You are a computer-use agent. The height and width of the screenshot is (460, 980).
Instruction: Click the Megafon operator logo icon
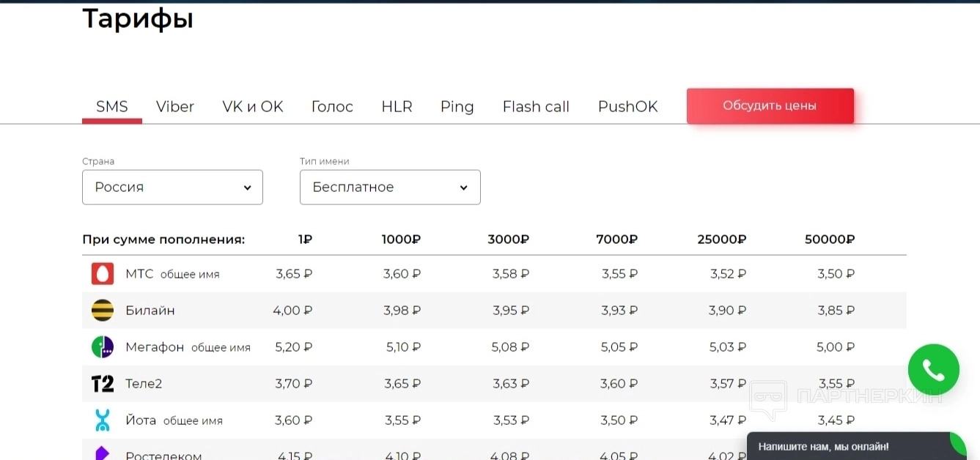click(103, 347)
